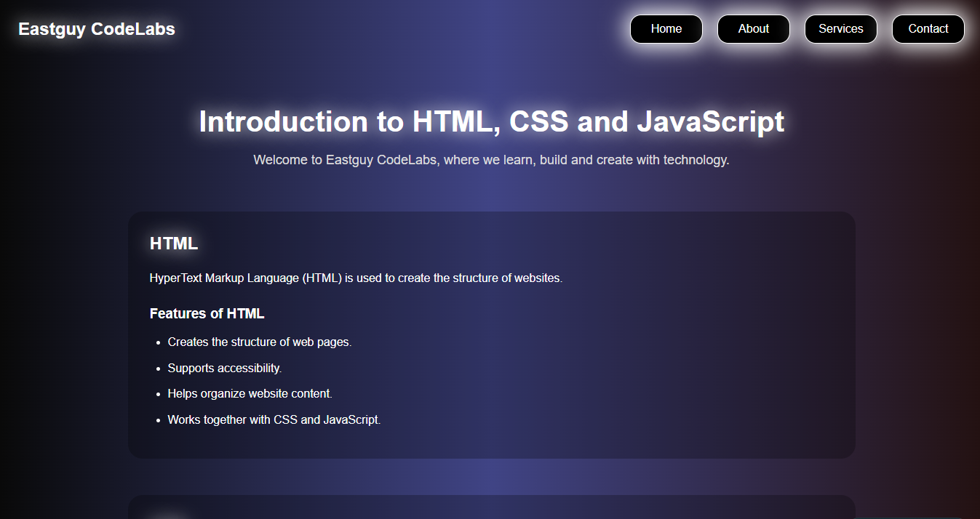980x519 pixels.
Task: Select the 'Helps organize website content' bullet
Action: [250, 394]
